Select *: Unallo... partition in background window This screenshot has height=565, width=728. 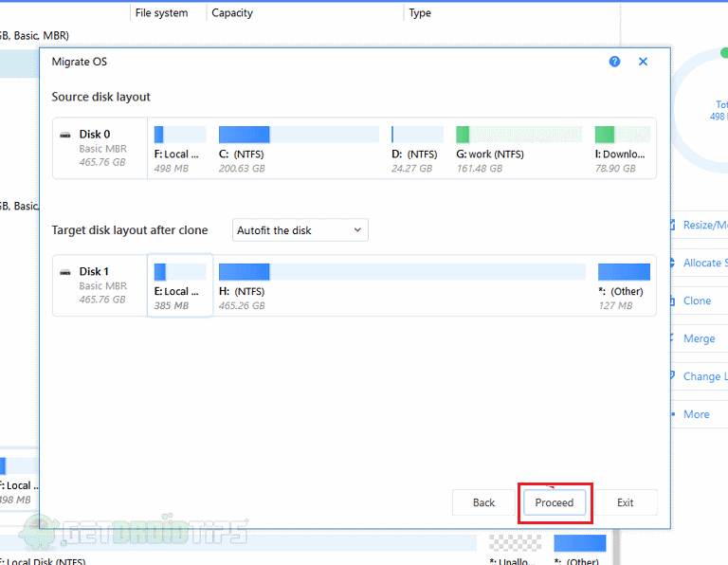pyautogui.click(x=515, y=550)
